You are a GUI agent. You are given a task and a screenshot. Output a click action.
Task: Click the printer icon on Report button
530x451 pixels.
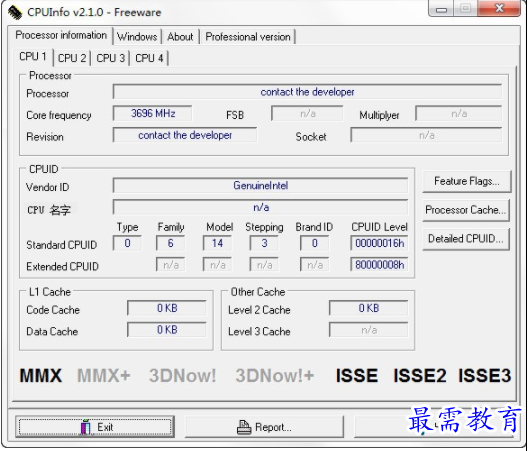[244, 427]
